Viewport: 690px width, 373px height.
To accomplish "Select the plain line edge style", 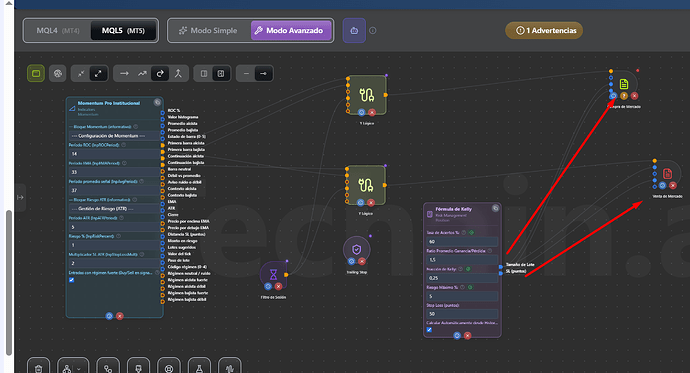I will tap(246, 73).
